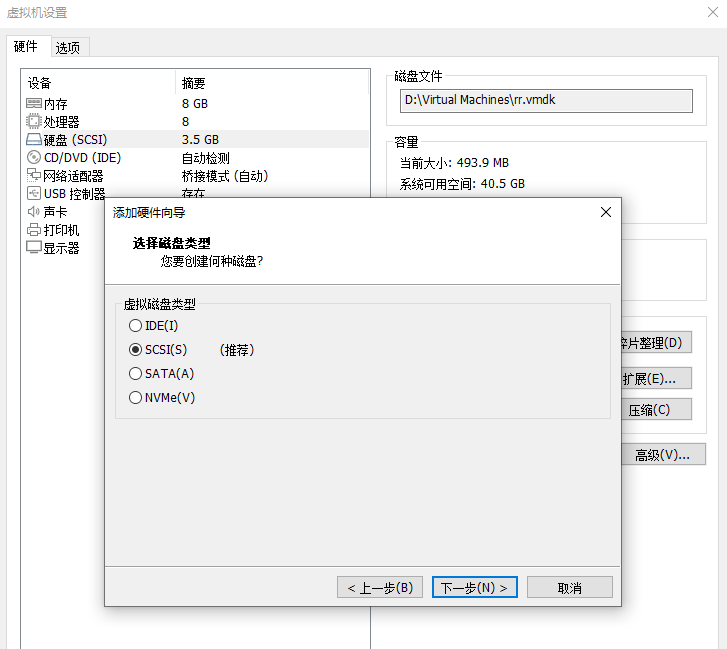The height and width of the screenshot is (649, 727).
Task: Open the 高级(V)... advanced settings
Action: (662, 455)
